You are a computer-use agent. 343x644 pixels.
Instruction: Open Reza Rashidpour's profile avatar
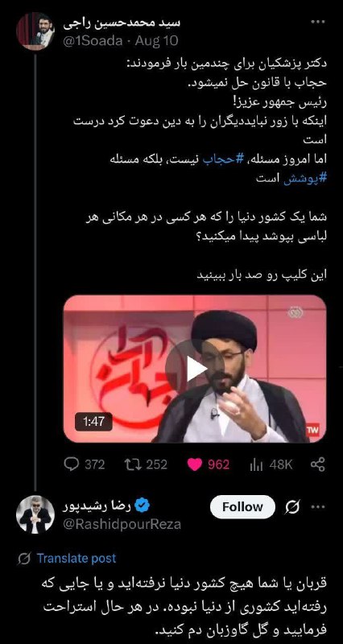[35, 514]
